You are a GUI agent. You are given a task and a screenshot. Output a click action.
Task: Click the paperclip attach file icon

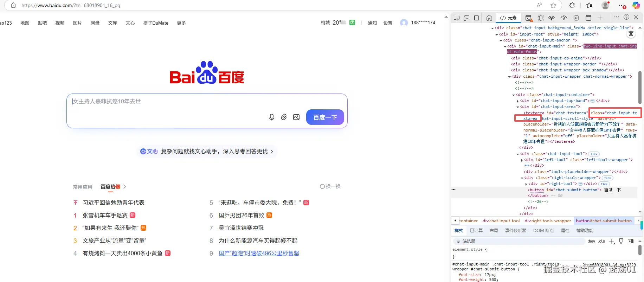(x=284, y=117)
